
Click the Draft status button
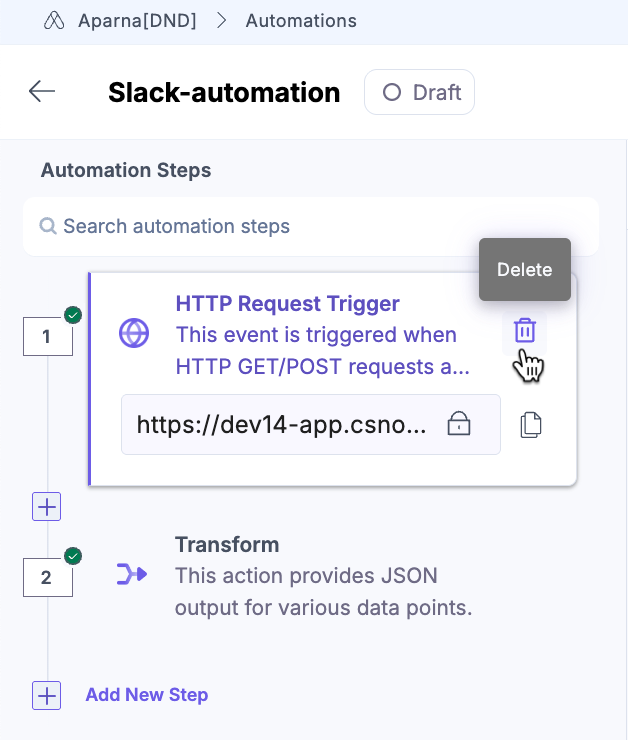click(419, 92)
